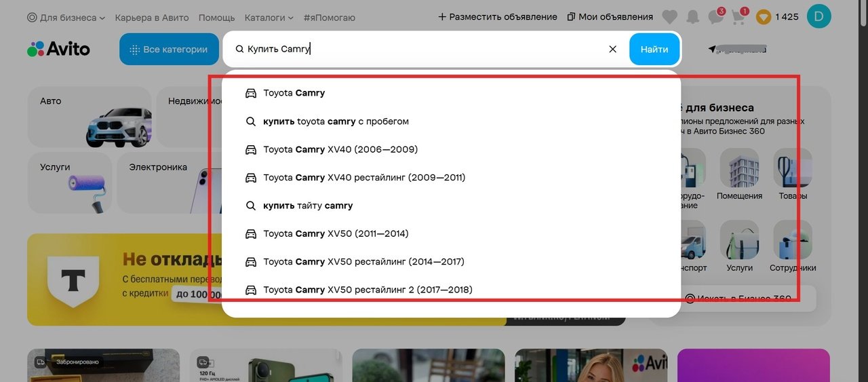This screenshot has height=382, width=868.
Task: Open the Электроника category card
Action: pos(170,183)
